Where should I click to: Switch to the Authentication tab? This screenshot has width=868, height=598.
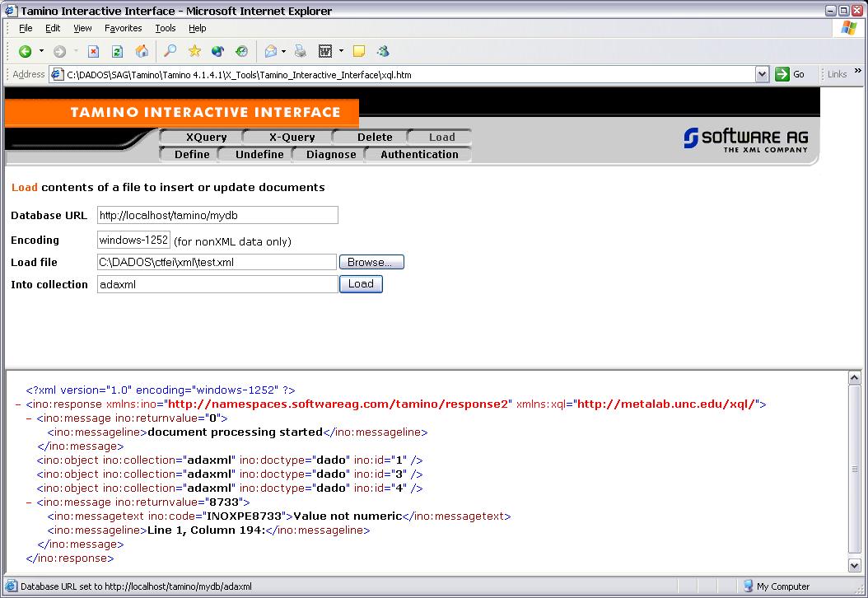pos(419,155)
